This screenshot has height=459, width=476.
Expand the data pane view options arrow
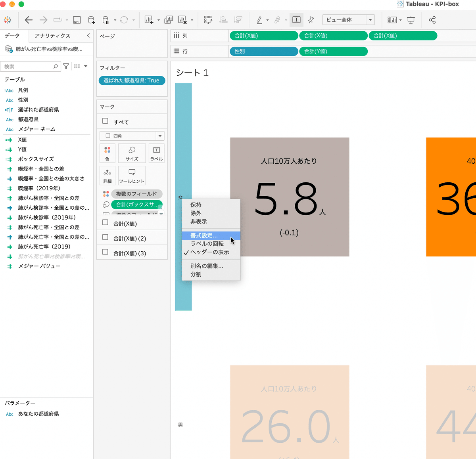(x=86, y=67)
